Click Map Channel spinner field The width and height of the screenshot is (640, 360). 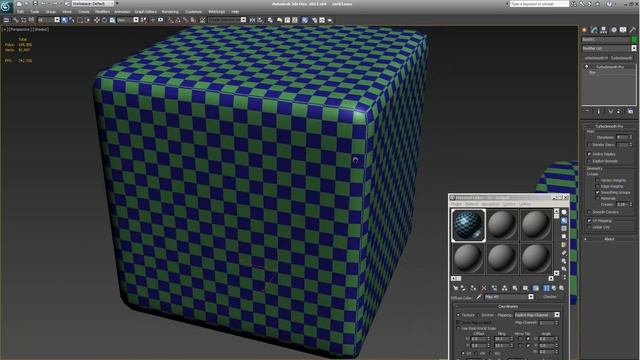click(x=548, y=323)
